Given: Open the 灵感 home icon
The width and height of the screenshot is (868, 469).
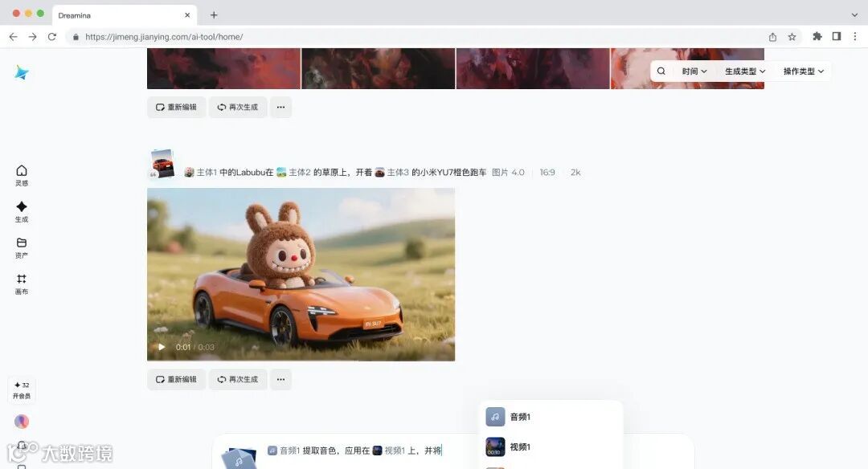Looking at the screenshot, I should (22, 175).
